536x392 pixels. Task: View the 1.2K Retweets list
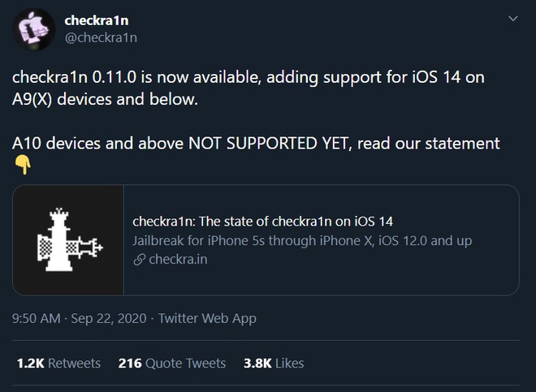point(58,363)
